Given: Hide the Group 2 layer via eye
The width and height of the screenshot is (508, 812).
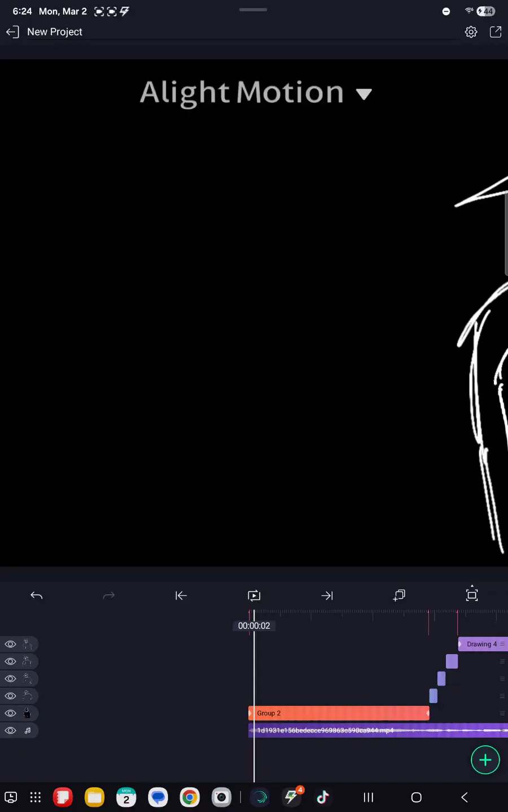Looking at the screenshot, I should click(x=10, y=713).
